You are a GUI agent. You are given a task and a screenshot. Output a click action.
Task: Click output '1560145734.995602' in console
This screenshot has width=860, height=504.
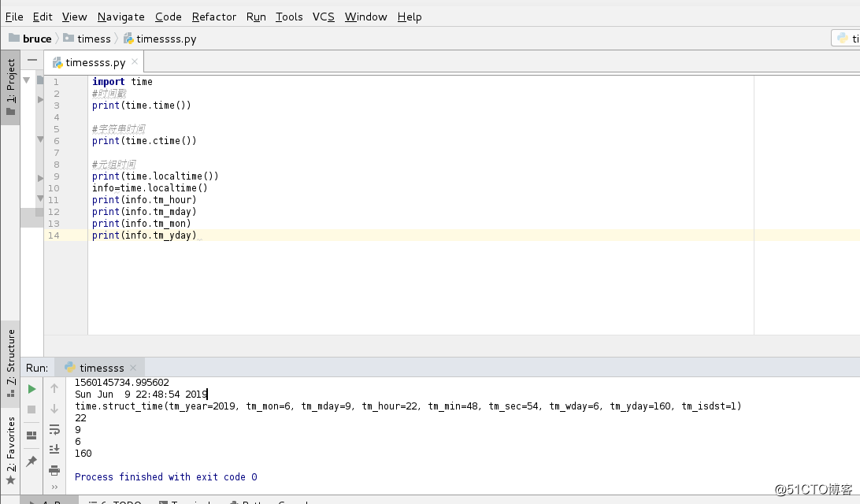pyautogui.click(x=122, y=382)
